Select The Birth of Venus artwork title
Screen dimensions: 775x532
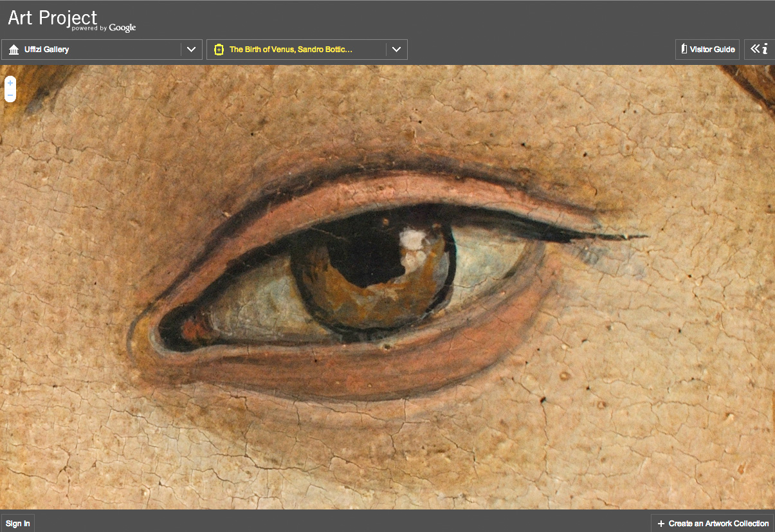(291, 50)
